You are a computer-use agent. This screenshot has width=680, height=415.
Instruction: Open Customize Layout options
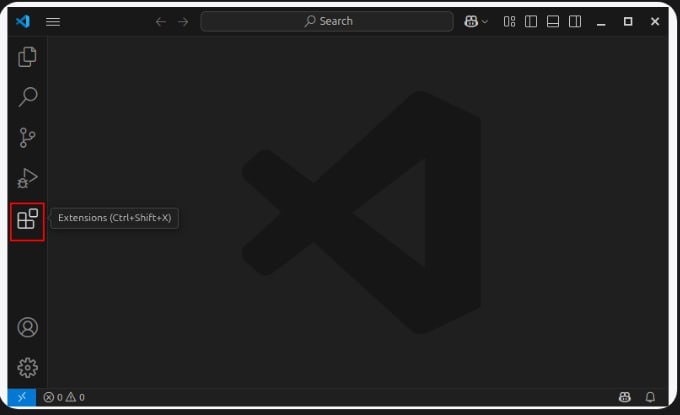click(x=509, y=21)
